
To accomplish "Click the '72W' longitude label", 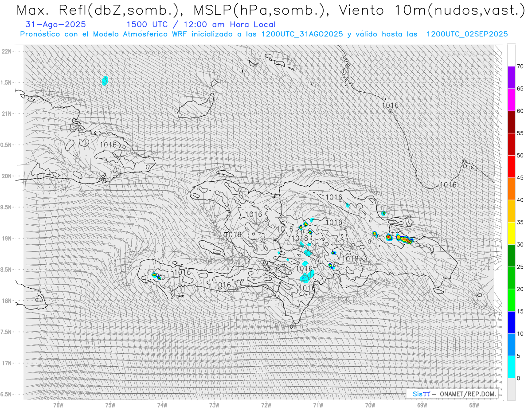I will click(x=266, y=405).
